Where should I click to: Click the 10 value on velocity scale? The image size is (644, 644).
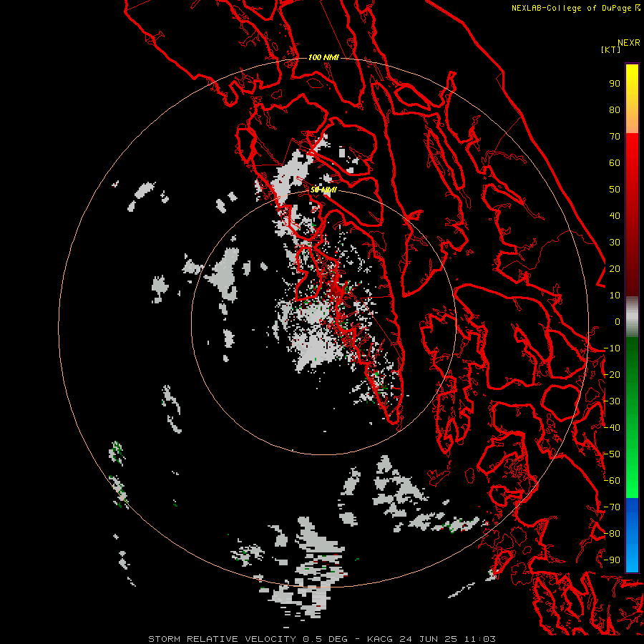coord(615,296)
